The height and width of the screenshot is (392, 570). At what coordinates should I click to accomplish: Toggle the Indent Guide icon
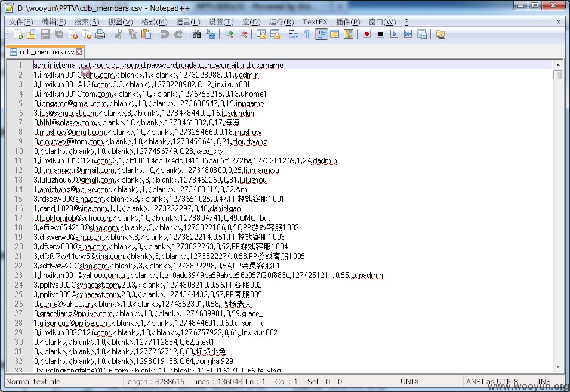321,35
